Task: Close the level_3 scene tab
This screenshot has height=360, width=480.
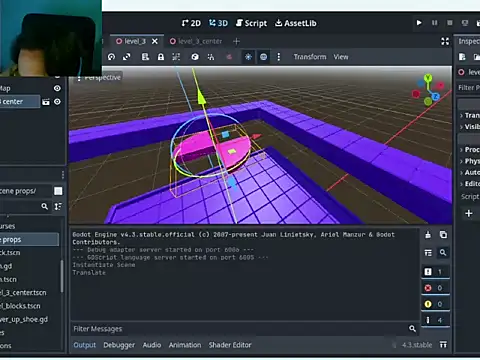Action: point(155,41)
